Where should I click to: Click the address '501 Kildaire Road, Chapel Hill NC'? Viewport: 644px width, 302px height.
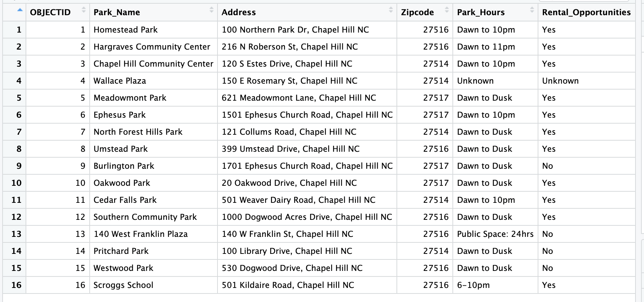pos(288,285)
